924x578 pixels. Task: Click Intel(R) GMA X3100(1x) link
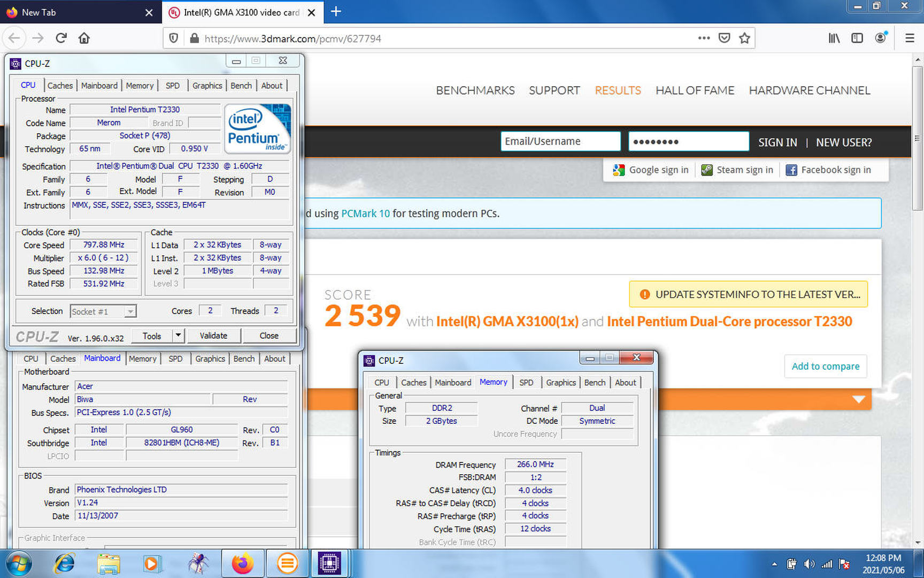coord(507,321)
